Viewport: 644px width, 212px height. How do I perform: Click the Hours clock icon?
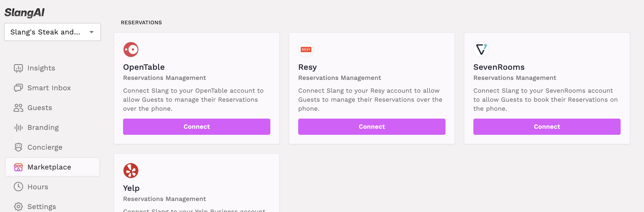pyautogui.click(x=18, y=187)
